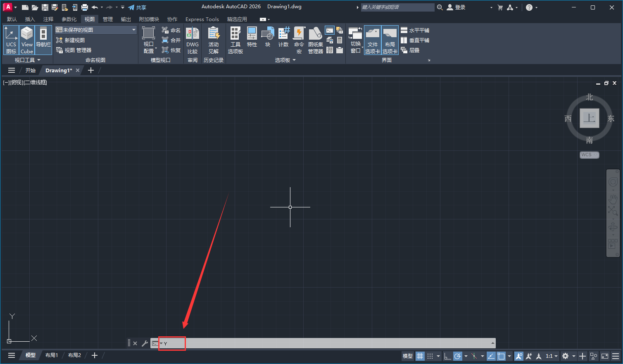Open command line customize wrench icon

145,343
